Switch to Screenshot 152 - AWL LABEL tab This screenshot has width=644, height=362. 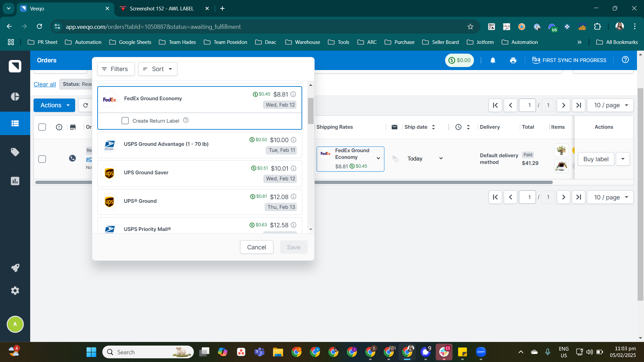[x=164, y=8]
